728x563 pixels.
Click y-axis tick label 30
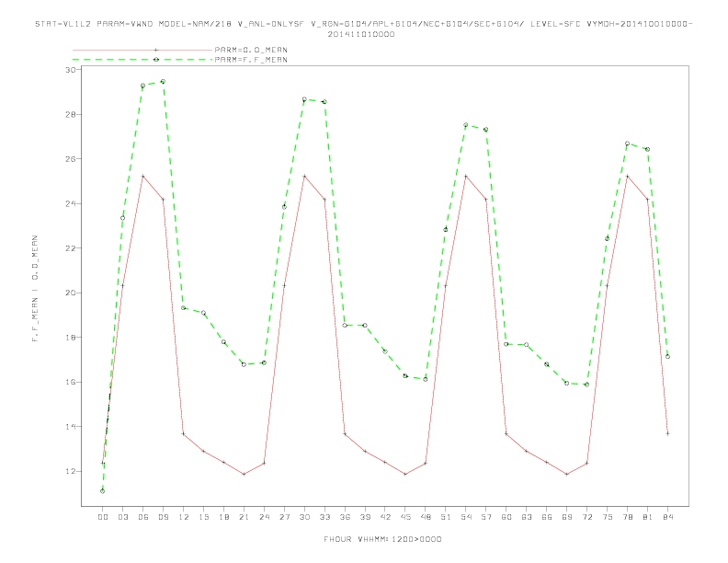tap(70, 70)
